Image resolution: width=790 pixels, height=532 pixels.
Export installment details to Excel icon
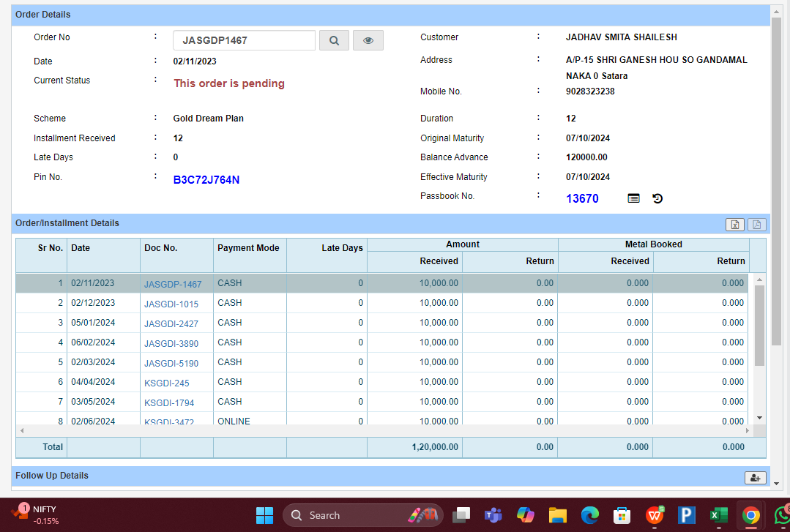pos(735,225)
